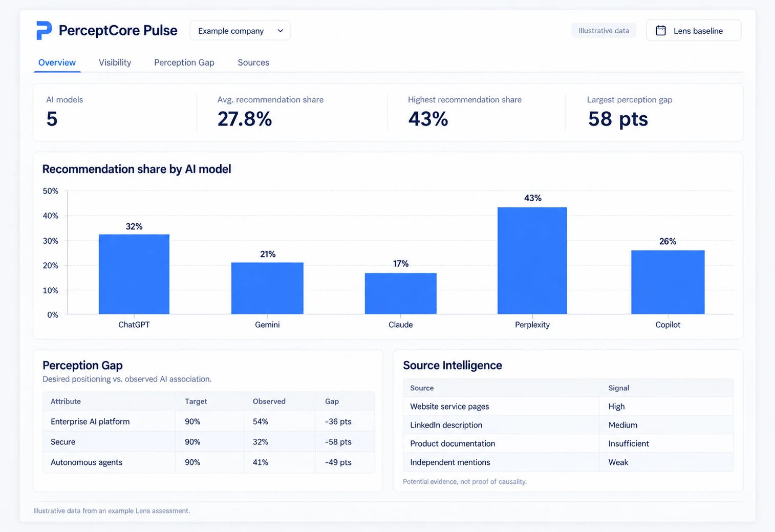Click the -36 pts gap cell
Screen dimensions: 775x532
point(338,421)
